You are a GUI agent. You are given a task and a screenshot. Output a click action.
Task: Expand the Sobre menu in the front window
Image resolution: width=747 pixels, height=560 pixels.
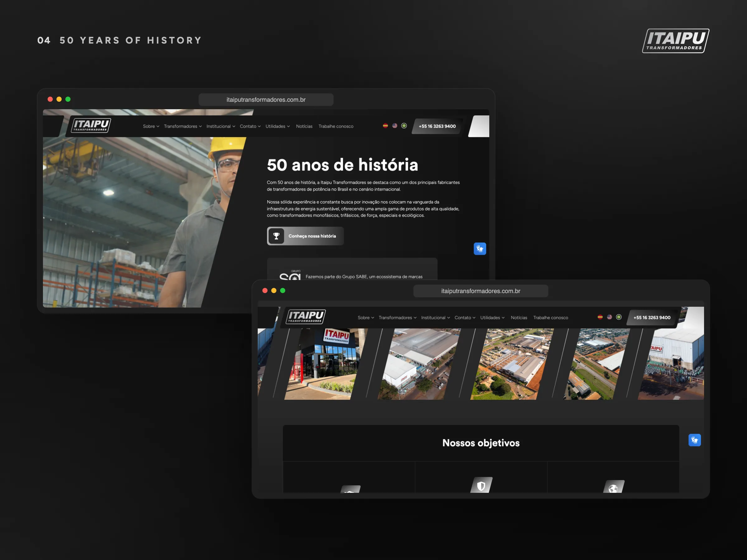tap(366, 318)
